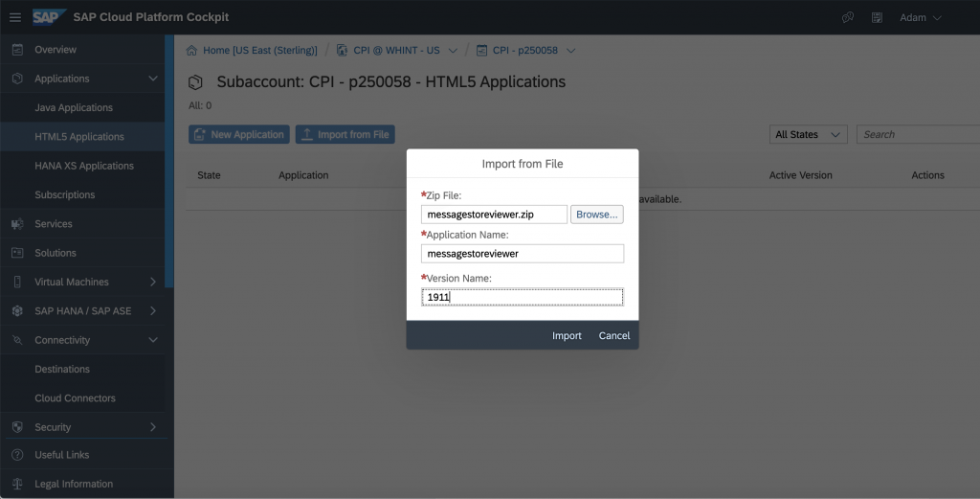Click the Zip File input field
Screen dimensions: 980x499
pyautogui.click(x=494, y=215)
